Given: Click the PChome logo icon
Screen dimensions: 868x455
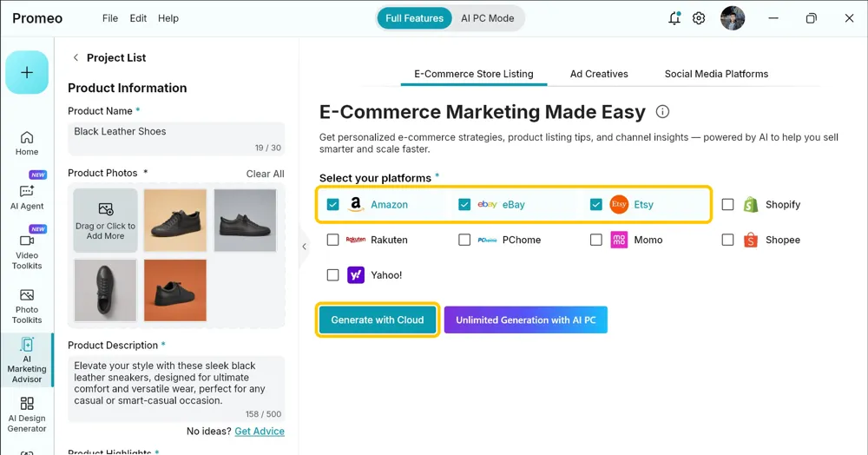Looking at the screenshot, I should click(487, 240).
